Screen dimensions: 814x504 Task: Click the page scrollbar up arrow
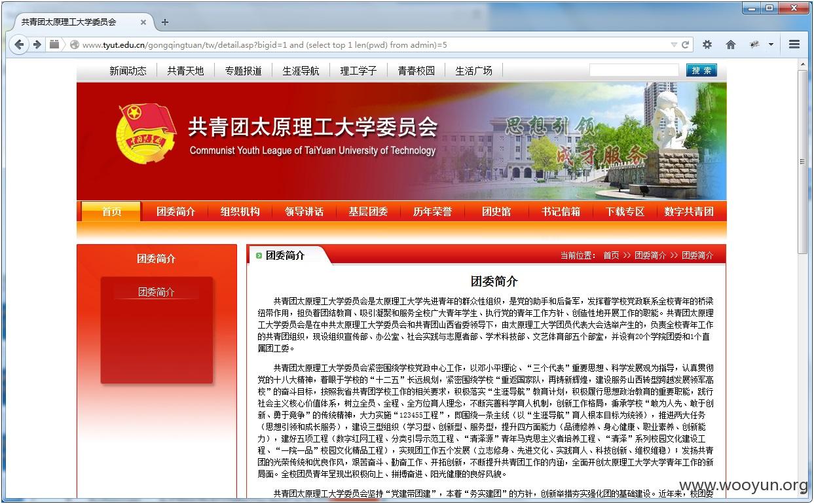tap(803, 64)
